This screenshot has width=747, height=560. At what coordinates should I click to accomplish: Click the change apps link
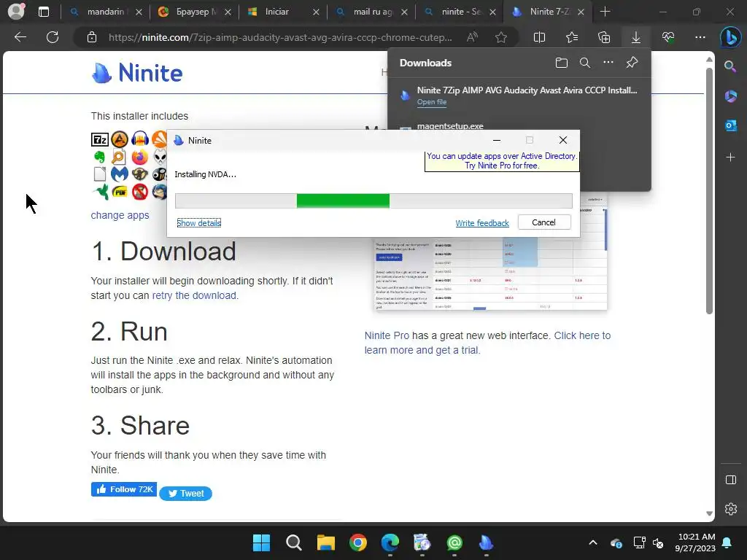tap(120, 215)
